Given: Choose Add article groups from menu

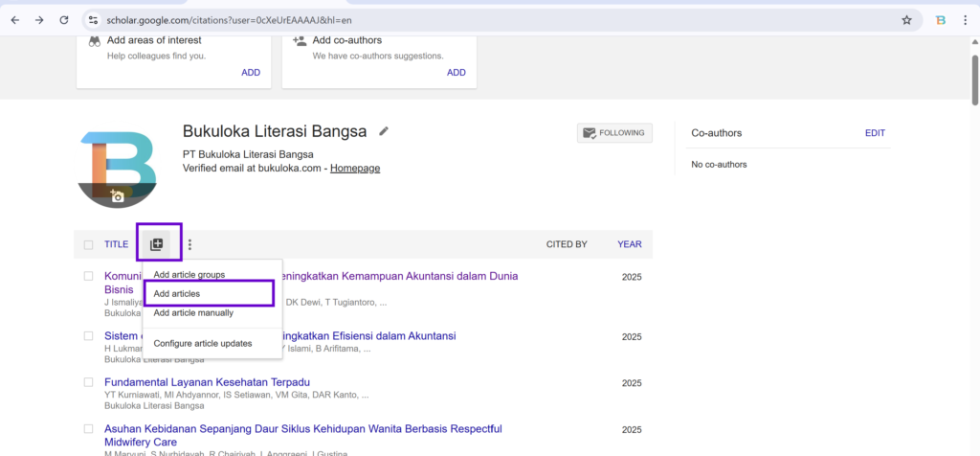Looking at the screenshot, I should point(189,275).
